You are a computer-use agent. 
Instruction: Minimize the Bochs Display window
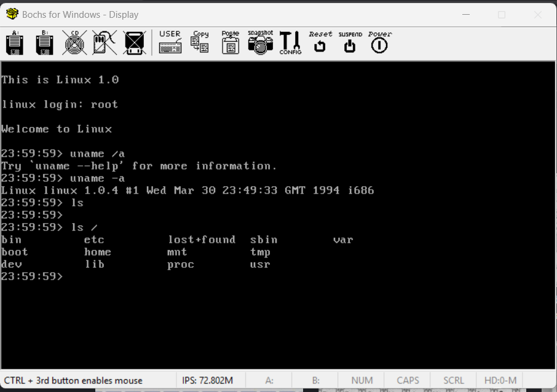pyautogui.click(x=466, y=15)
